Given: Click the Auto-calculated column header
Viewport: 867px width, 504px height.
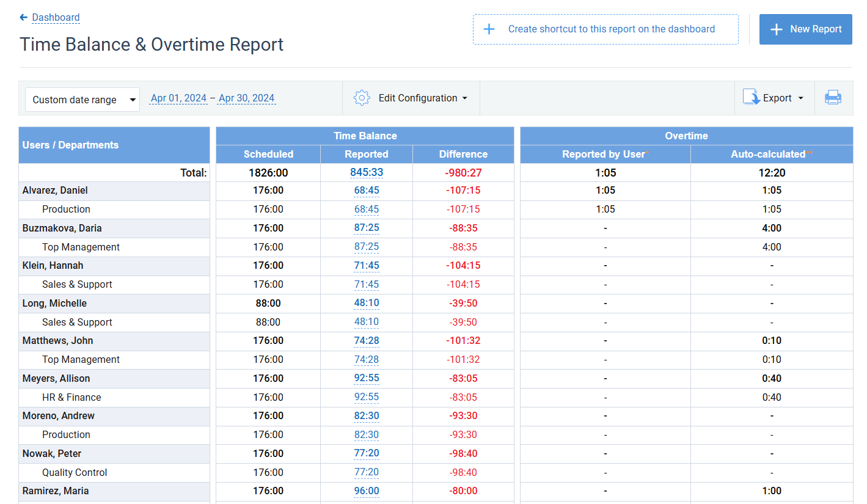Looking at the screenshot, I should click(772, 155).
